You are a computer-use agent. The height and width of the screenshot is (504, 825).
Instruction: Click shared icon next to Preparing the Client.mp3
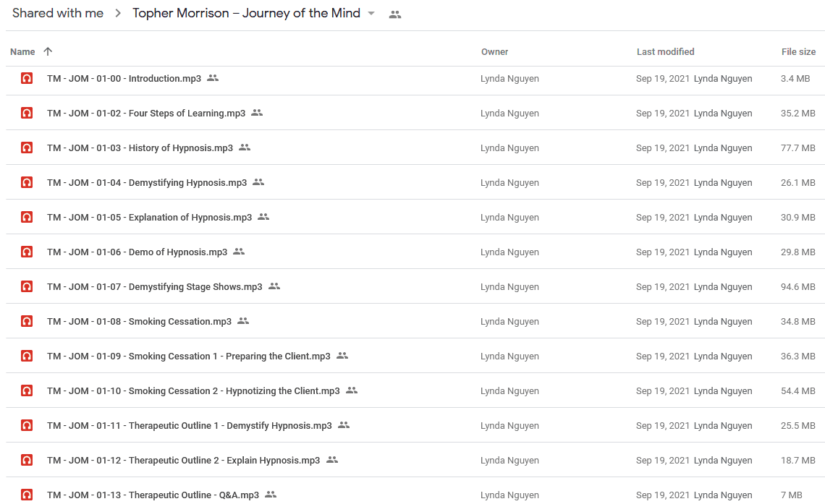point(342,355)
